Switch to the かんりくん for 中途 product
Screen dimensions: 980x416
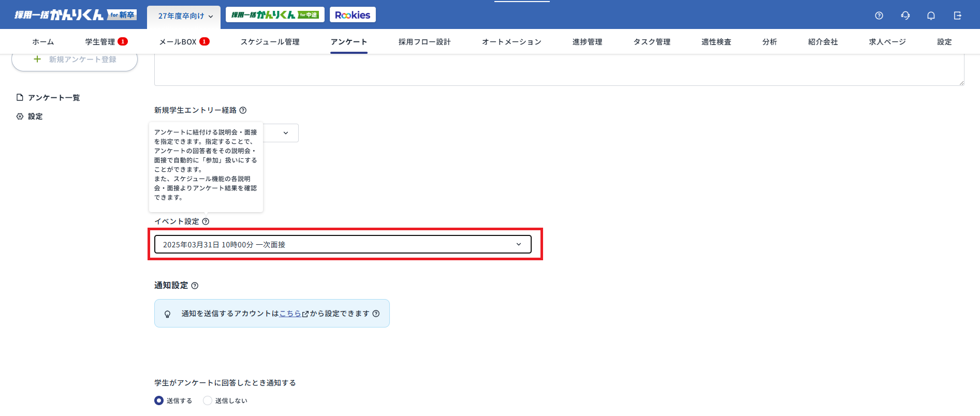(x=275, y=15)
